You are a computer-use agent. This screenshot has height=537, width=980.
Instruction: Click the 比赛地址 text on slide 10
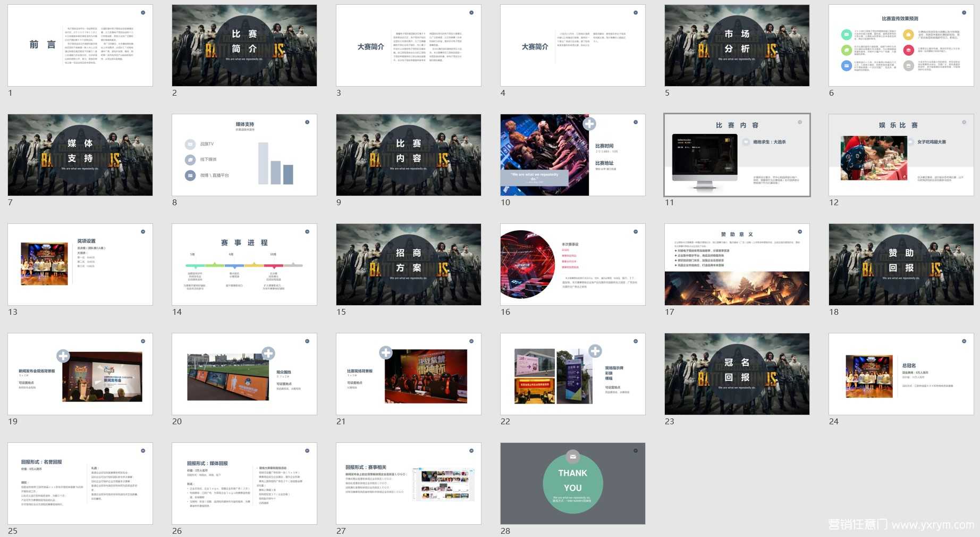(604, 163)
